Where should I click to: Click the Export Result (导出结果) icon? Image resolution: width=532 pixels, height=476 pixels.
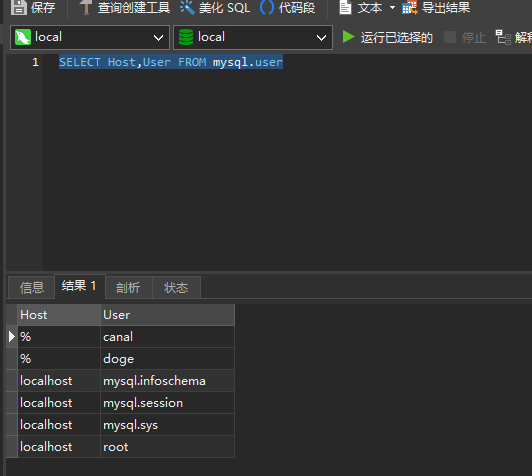coord(409,7)
